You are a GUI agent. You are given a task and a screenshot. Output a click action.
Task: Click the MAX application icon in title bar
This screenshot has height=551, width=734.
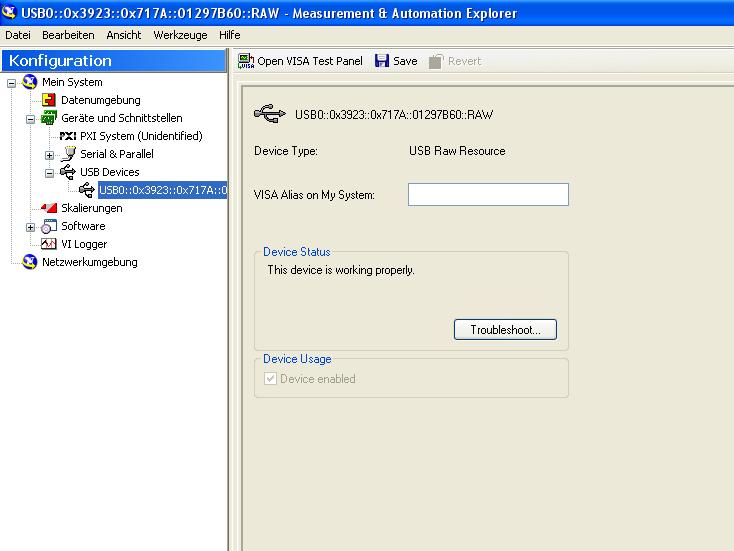[x=9, y=12]
